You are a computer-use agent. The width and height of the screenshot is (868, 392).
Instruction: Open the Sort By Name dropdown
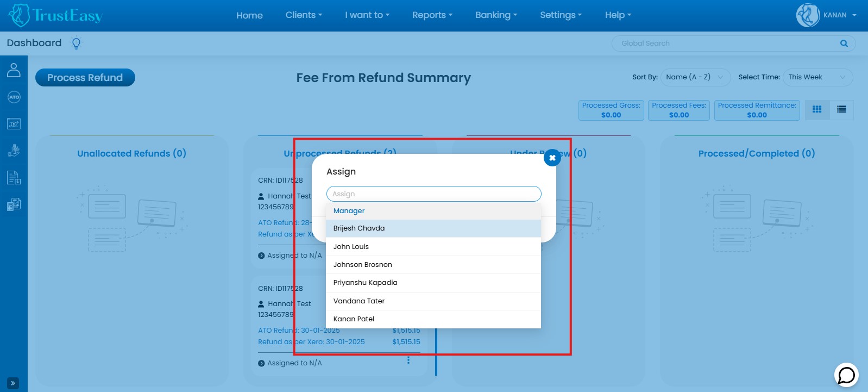click(x=695, y=77)
